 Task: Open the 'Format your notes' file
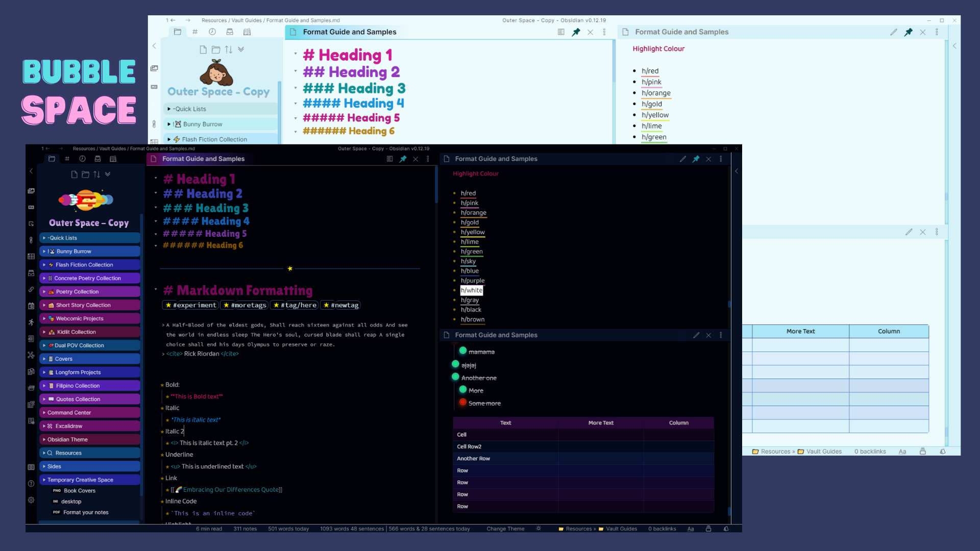tap(86, 512)
